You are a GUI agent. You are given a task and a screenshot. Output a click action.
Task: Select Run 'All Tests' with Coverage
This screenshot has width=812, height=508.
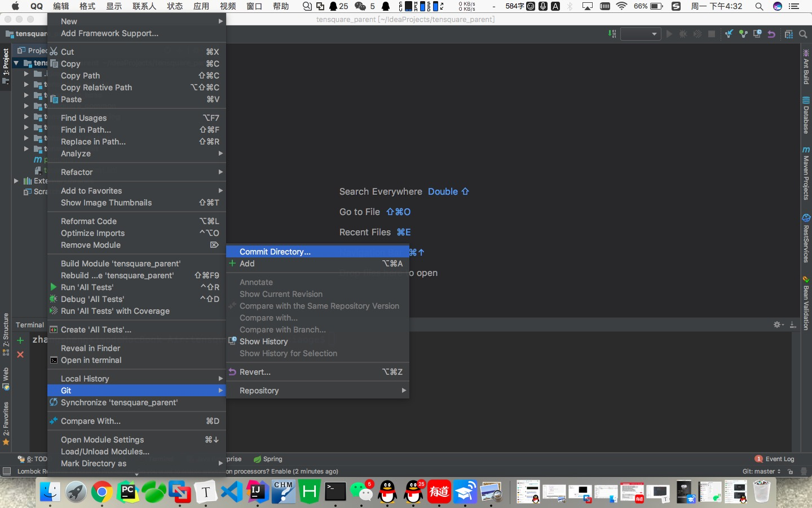pyautogui.click(x=137, y=311)
